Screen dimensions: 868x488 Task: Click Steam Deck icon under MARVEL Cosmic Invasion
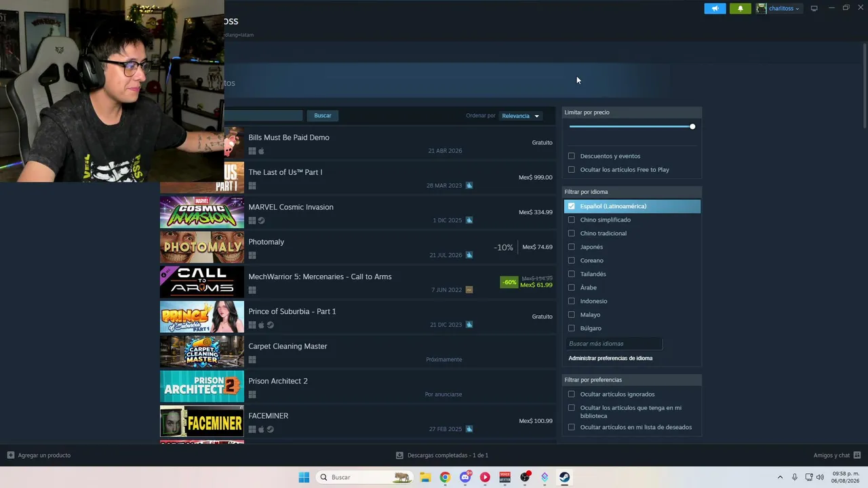coord(261,220)
